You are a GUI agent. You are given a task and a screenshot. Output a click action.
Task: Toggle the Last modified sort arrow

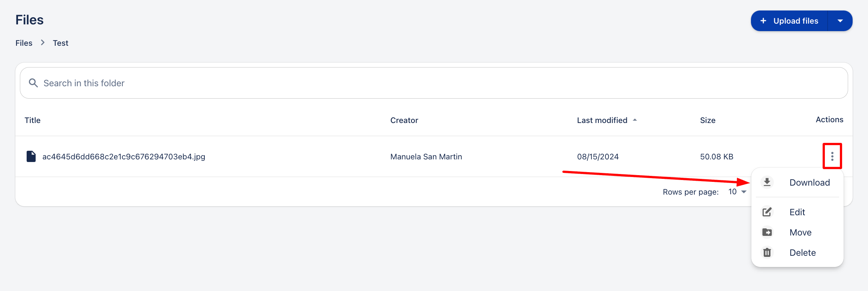[x=635, y=120]
